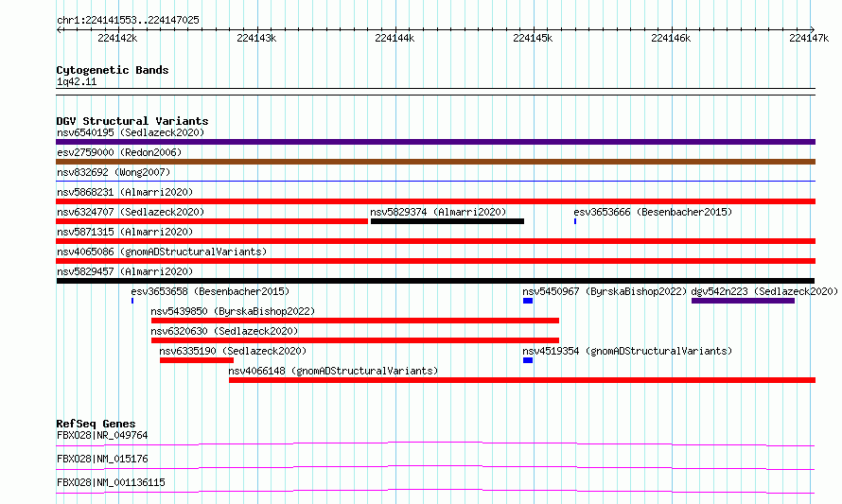
Task: Open the FBXO28|NM_001136115 transcript label
Action: [x=111, y=482]
